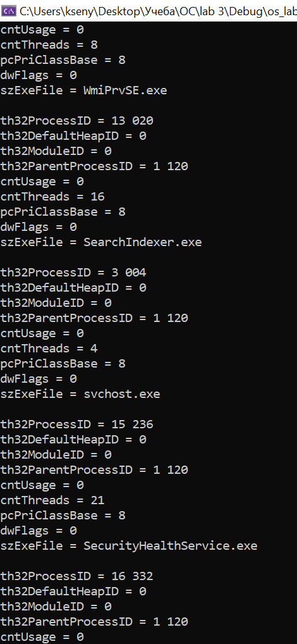The image size is (297, 644).
Task: Click cntUsage line of the SearchIndexer.exe entry
Action: click(42, 182)
